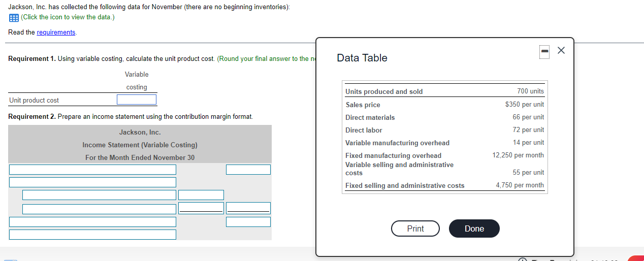Click the third-row indented label field

click(99, 195)
